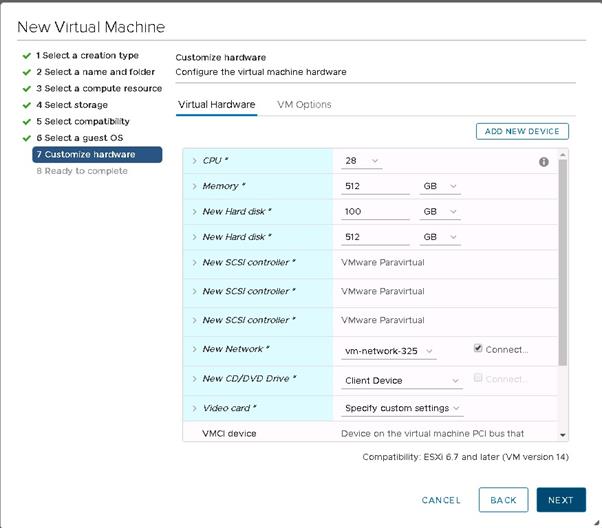
Task: Go to step 6 Select a guest OS
Action: [x=79, y=138]
